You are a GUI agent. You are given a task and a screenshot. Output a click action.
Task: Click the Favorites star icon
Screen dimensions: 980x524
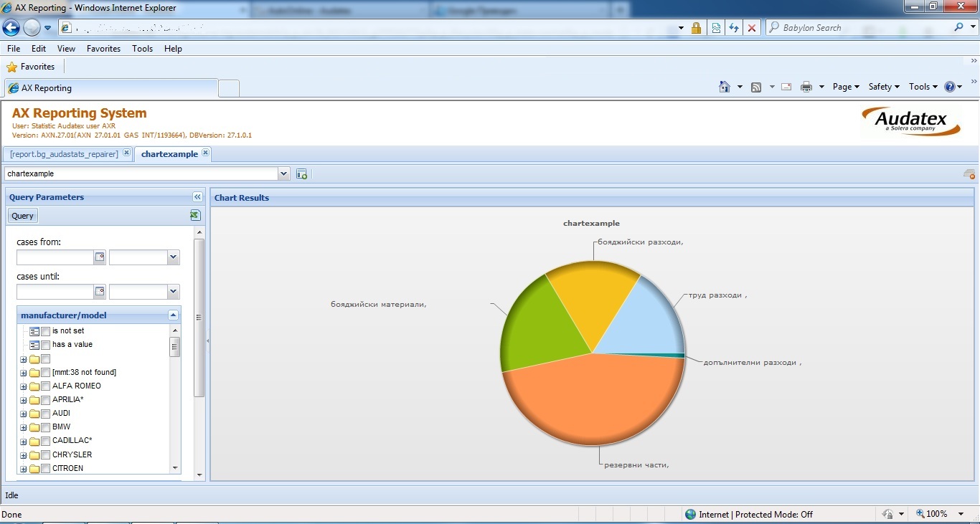coord(11,67)
